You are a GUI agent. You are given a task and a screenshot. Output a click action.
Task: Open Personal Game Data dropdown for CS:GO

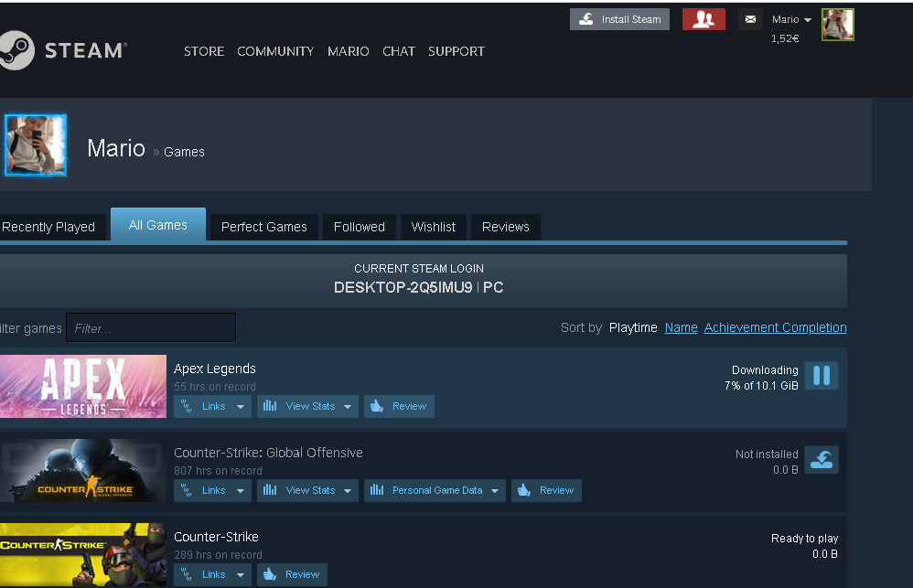[x=435, y=490]
